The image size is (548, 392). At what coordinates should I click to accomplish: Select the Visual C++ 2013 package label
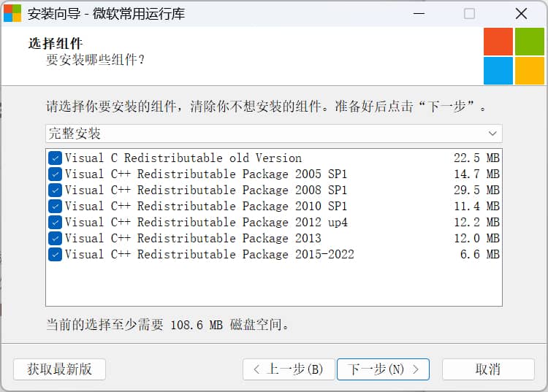click(x=193, y=239)
